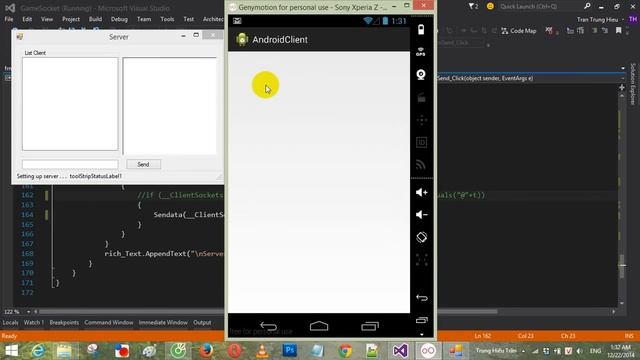Open the View menu

point(47,19)
